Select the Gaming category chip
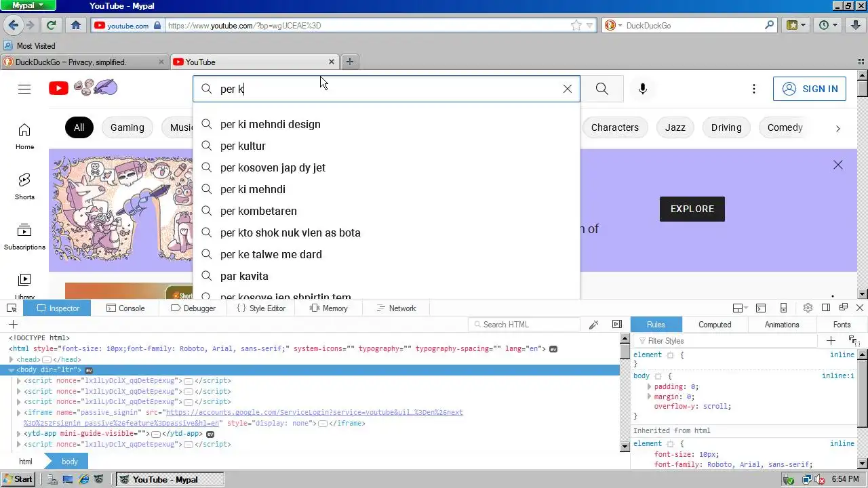Image resolution: width=868 pixels, height=488 pixels. pos(127,127)
